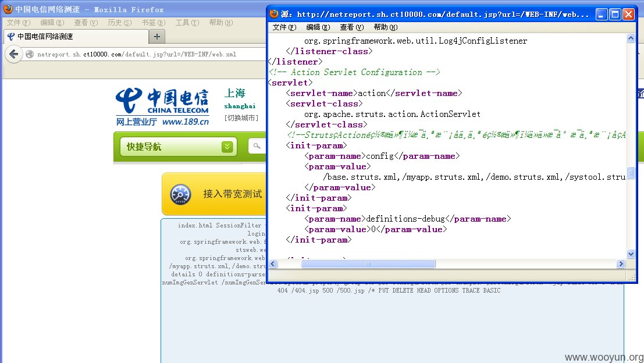
Task: Click the www.189.cn link text
Action: (x=185, y=122)
